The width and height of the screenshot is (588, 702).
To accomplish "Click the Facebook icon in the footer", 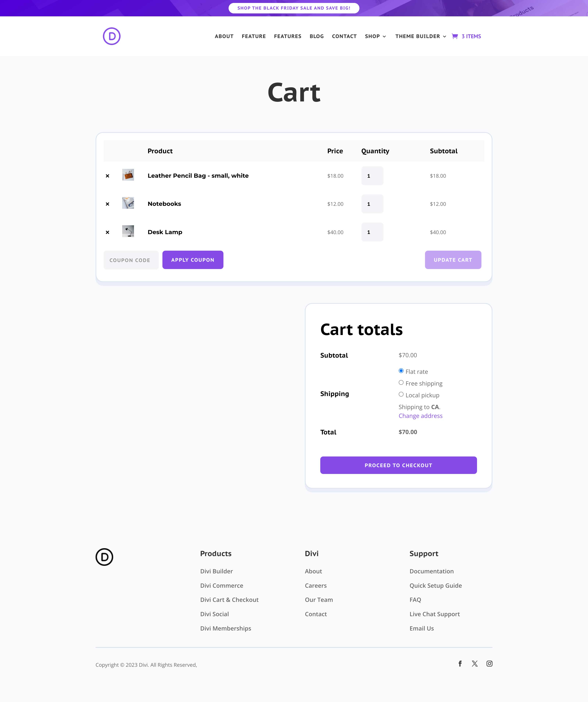I will [x=460, y=663].
